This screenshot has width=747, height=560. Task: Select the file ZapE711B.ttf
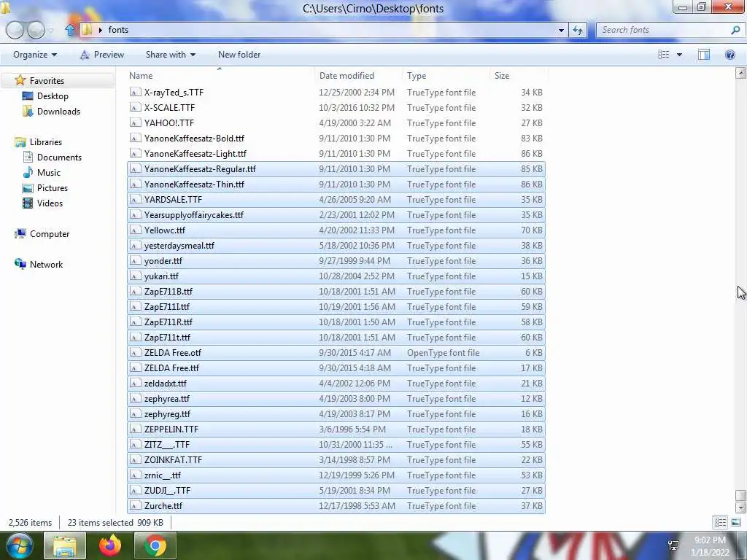point(336,292)
